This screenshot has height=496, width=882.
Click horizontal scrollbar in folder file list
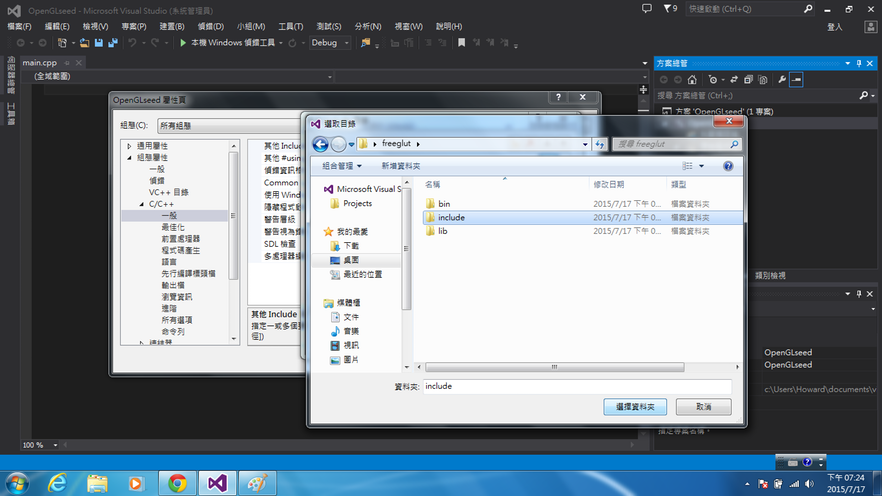tap(555, 367)
